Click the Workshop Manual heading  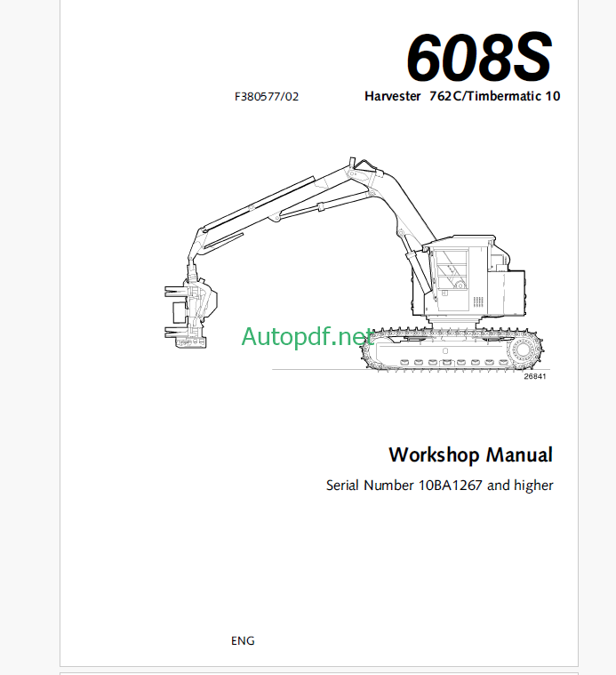pos(470,455)
